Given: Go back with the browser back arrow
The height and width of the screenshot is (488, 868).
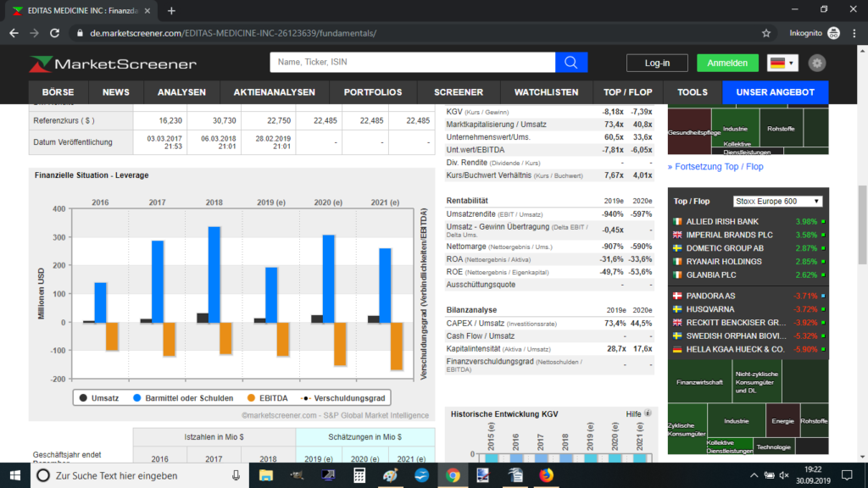Looking at the screenshot, I should [x=14, y=33].
